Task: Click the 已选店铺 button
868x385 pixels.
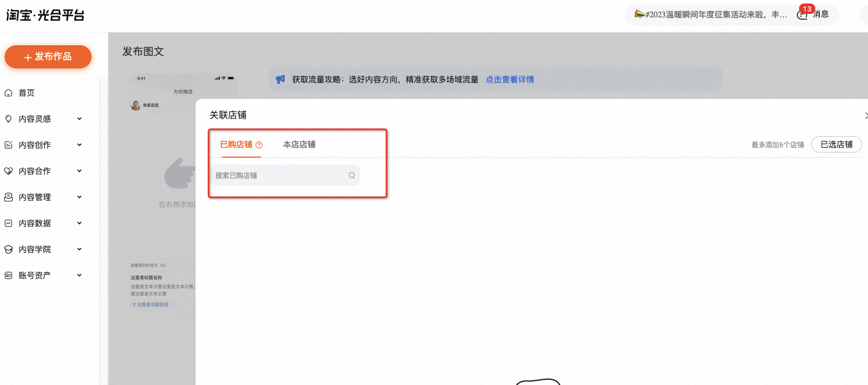Action: 837,144
